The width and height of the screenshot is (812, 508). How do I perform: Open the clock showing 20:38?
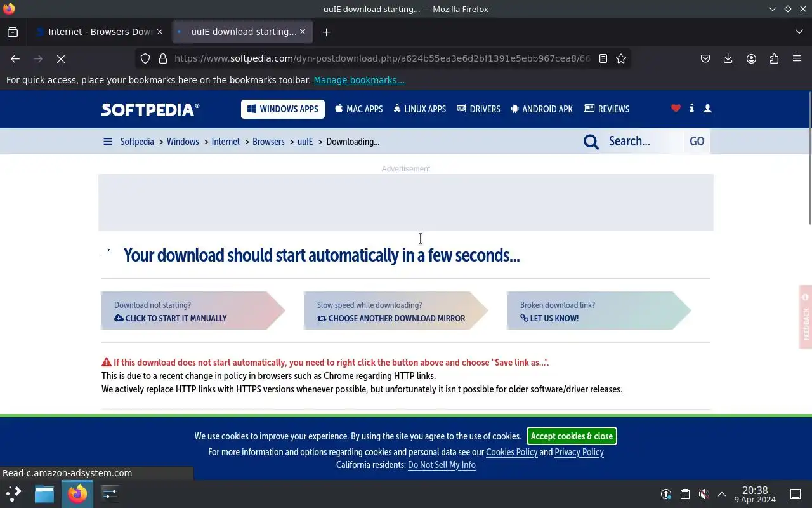755,494
